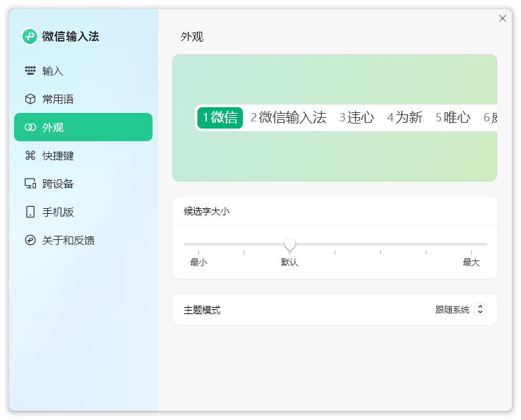Open the 主题模式 dropdown showing 跟随系统
The width and height of the screenshot is (521, 420).
tap(453, 310)
